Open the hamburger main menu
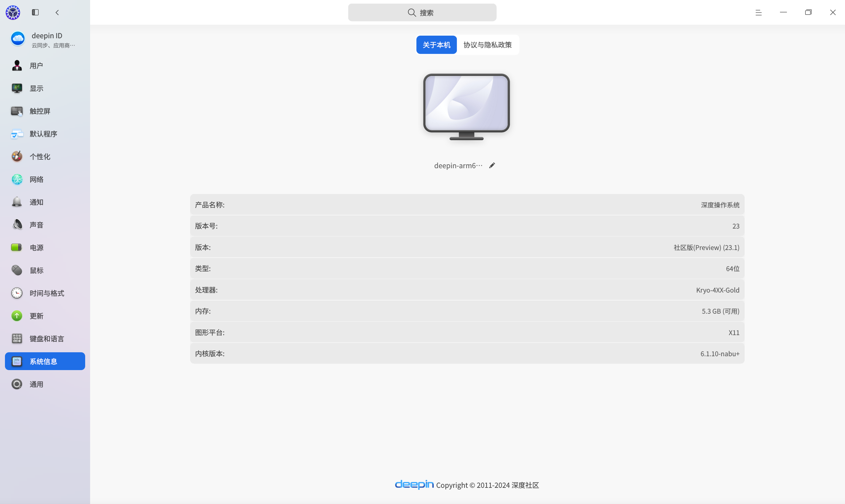This screenshot has height=504, width=845. point(759,13)
